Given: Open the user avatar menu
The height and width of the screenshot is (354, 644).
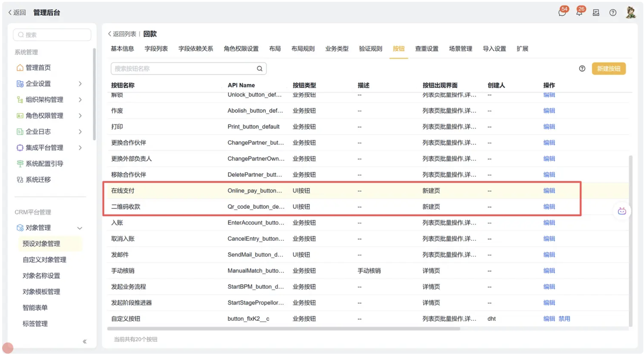Looking at the screenshot, I should click(631, 13).
